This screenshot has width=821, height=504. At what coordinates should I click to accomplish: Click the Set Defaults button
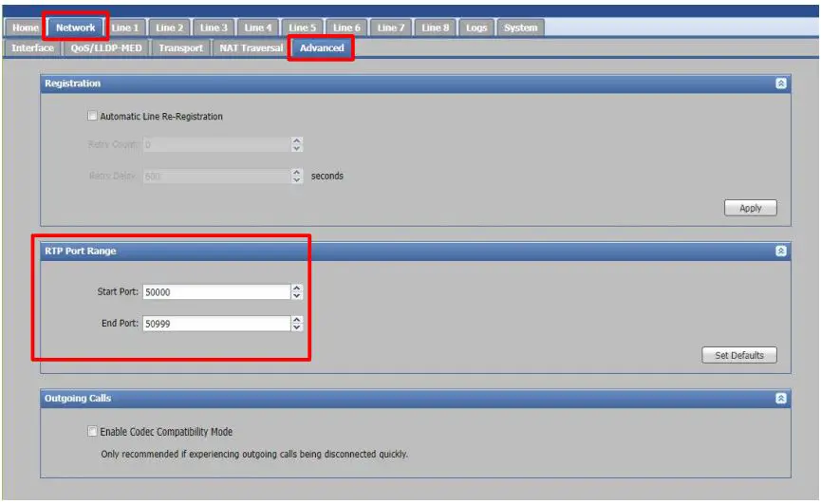point(739,355)
